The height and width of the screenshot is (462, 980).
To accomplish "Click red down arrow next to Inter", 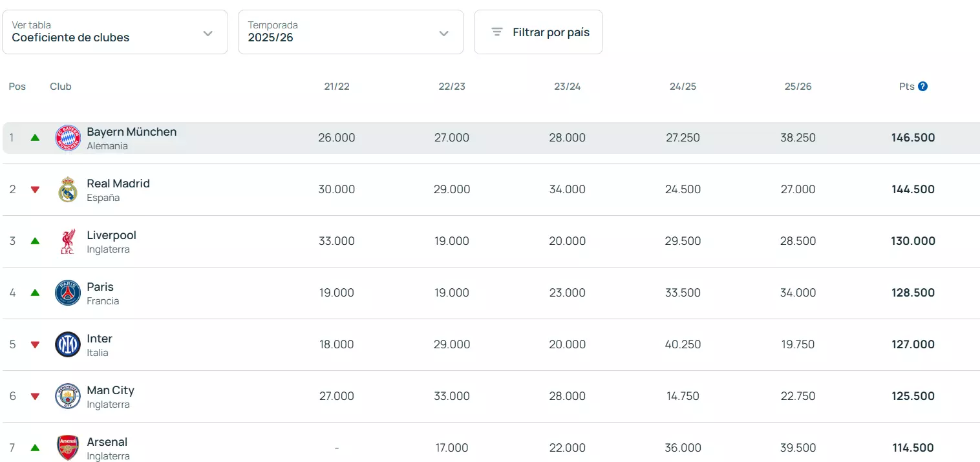I will 35,344.
